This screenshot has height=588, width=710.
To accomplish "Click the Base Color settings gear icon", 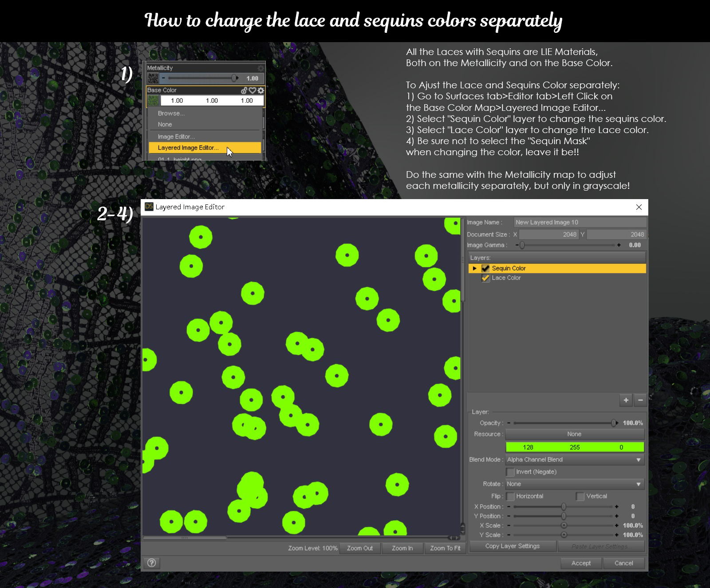I will click(261, 90).
